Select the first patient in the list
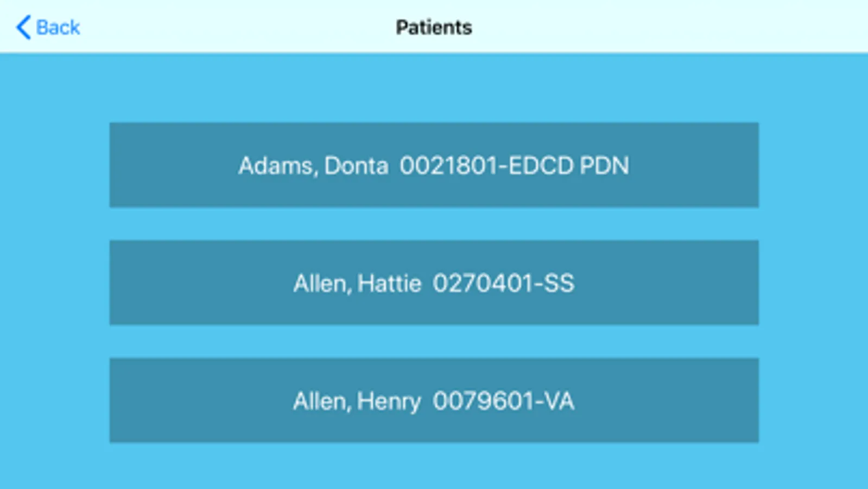This screenshot has height=489, width=868. [434, 165]
